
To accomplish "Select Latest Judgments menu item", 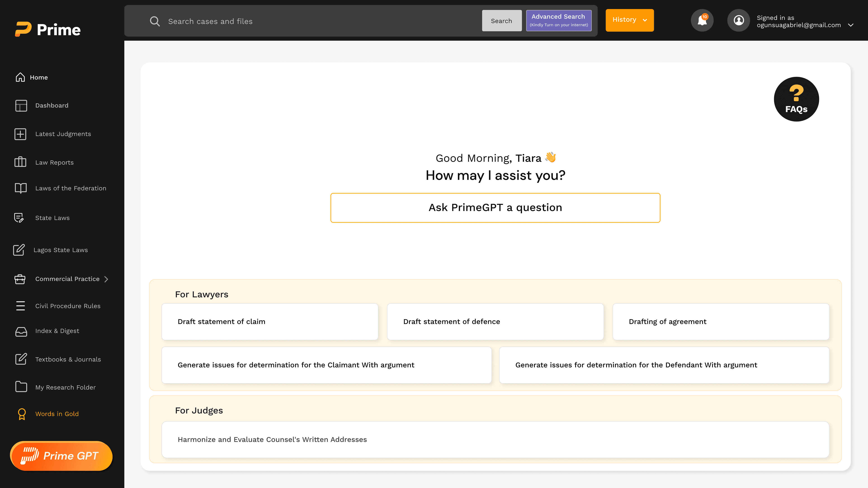I will 63,134.
